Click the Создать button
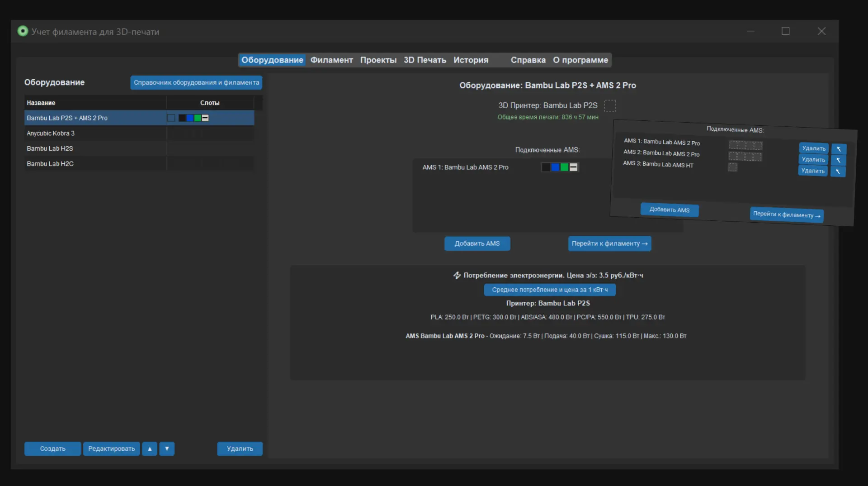 click(52, 448)
